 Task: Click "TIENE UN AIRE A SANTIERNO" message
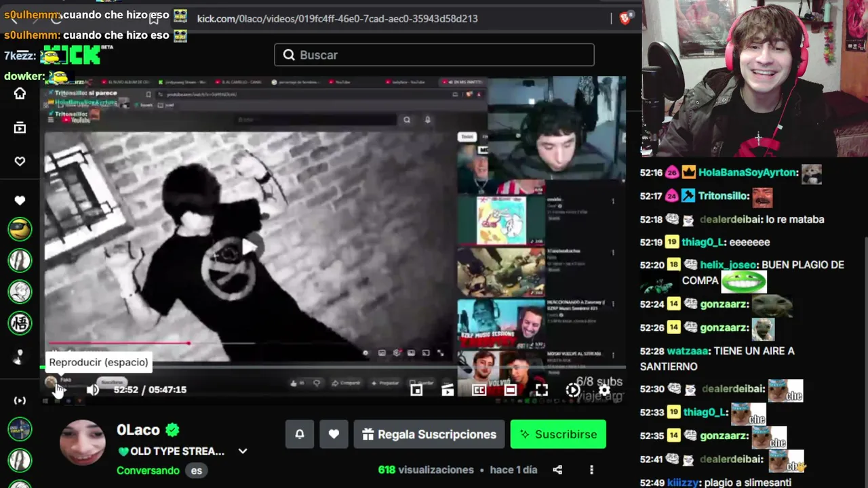click(x=717, y=359)
